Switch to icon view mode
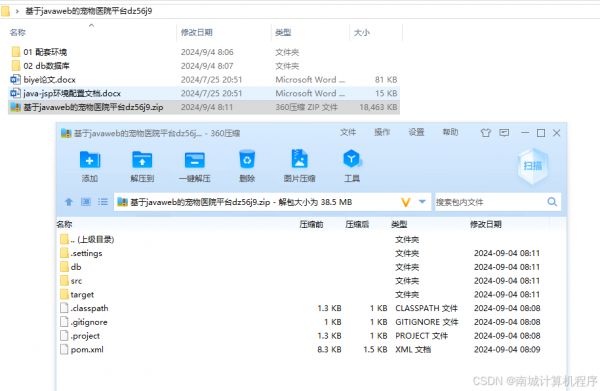 (x=86, y=202)
